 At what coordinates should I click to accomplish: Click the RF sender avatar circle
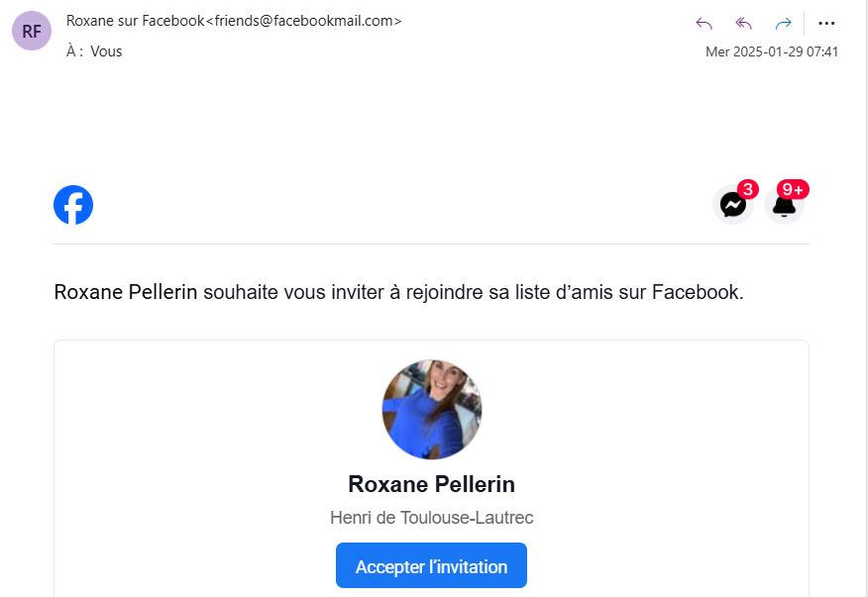[x=32, y=31]
